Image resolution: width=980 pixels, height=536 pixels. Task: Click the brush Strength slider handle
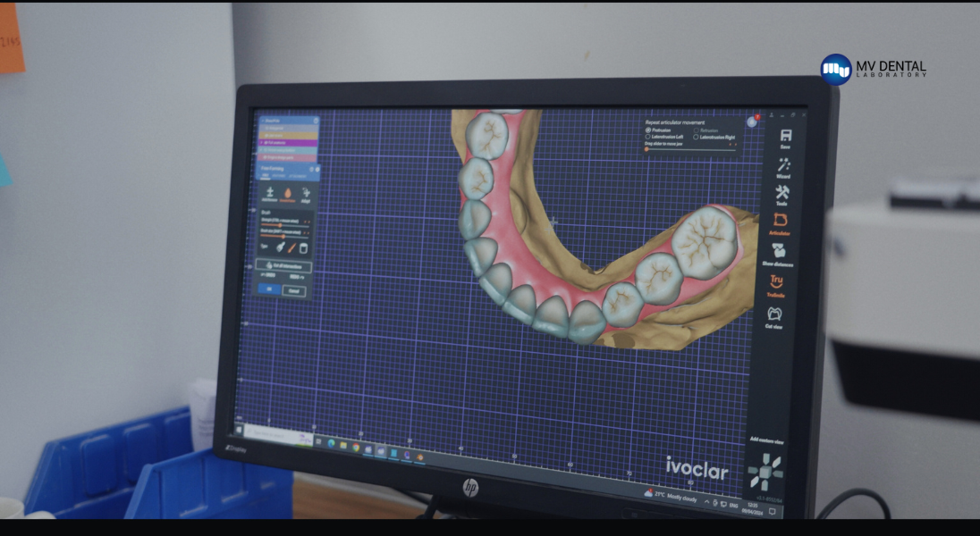pyautogui.click(x=280, y=225)
